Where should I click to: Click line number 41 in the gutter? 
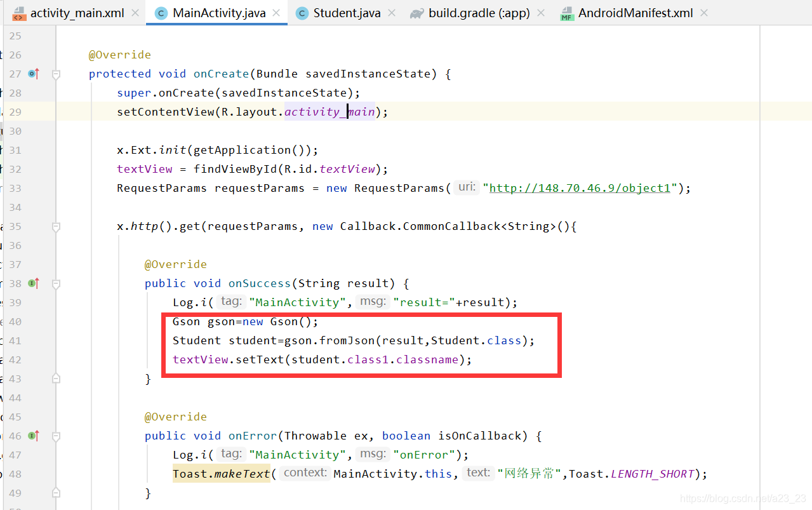click(15, 340)
